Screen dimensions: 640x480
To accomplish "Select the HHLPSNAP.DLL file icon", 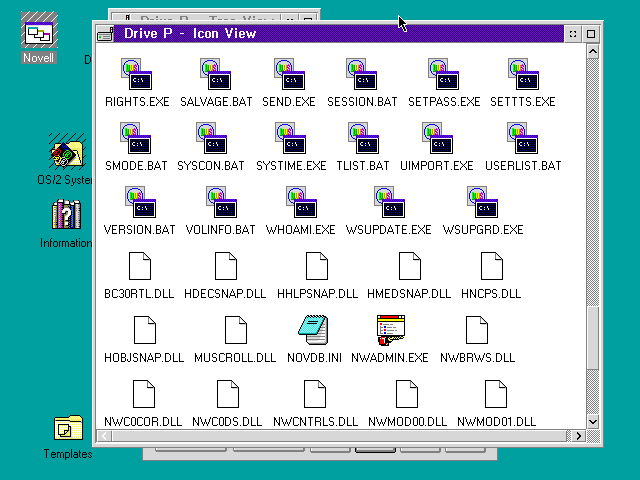I will coord(317,266).
